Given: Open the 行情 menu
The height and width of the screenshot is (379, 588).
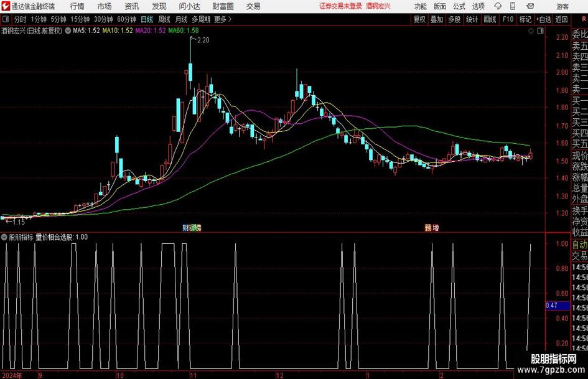Looking at the screenshot, I should point(77,6).
